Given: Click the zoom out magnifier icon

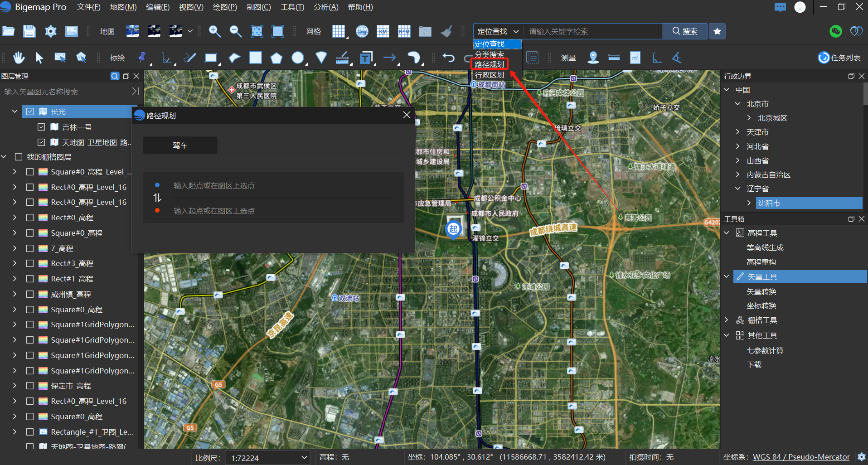Looking at the screenshot, I should [236, 31].
